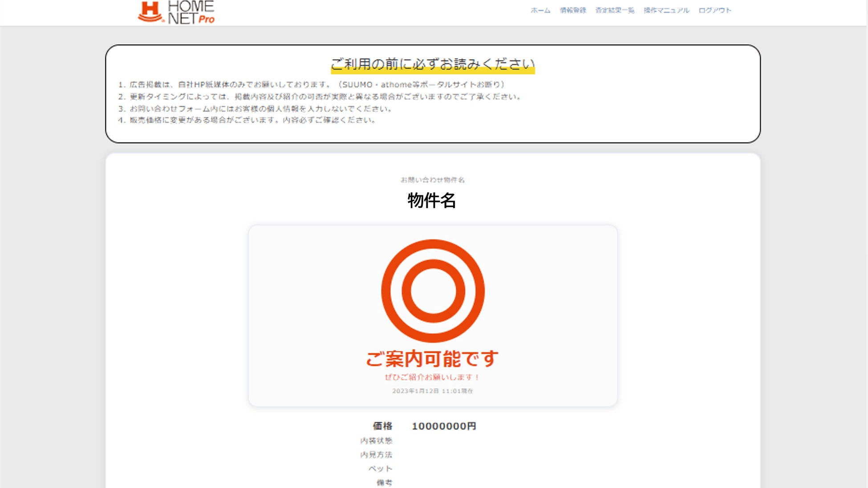Screen dimensions: 868x488
Task: Click notice item 1 about 広告掲載
Action: (x=312, y=85)
